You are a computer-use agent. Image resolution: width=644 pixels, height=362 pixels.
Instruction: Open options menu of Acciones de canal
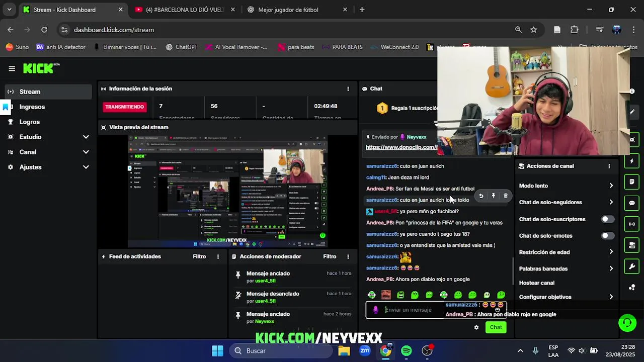tap(609, 166)
